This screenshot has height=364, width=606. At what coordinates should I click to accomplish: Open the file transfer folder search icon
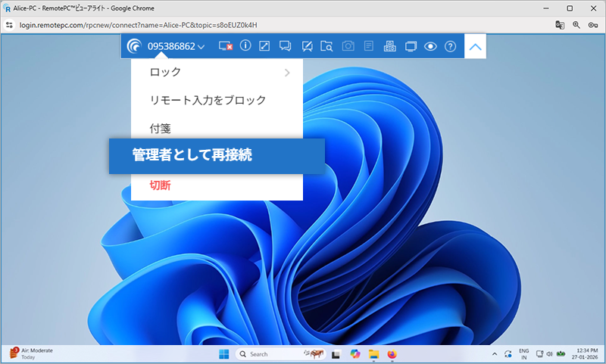326,46
